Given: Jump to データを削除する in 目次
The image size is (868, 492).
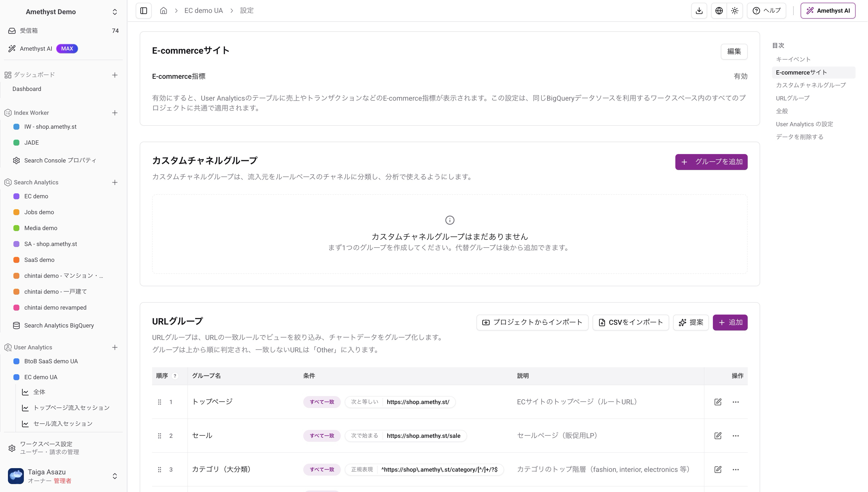Looking at the screenshot, I should (799, 137).
